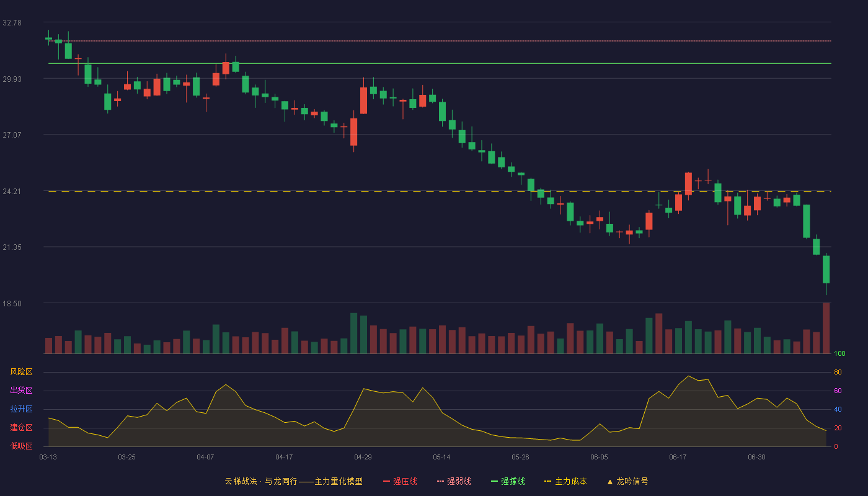Click the 03-25 date label

click(126, 457)
